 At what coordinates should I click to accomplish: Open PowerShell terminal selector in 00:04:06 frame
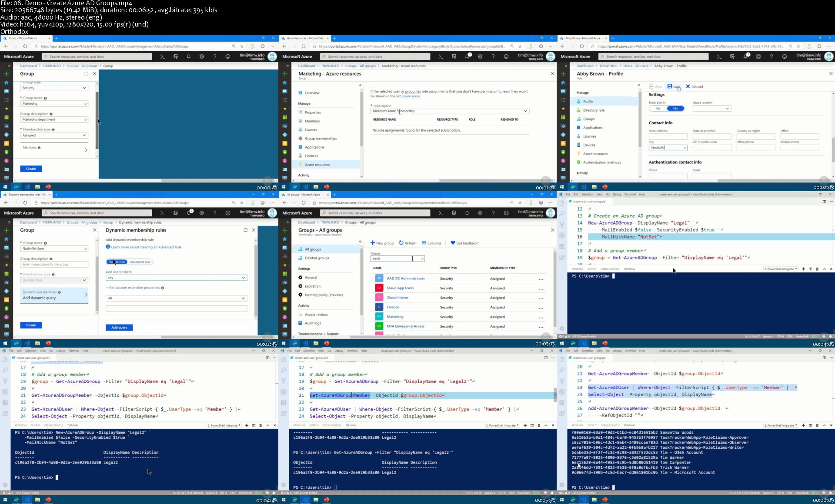click(781, 269)
